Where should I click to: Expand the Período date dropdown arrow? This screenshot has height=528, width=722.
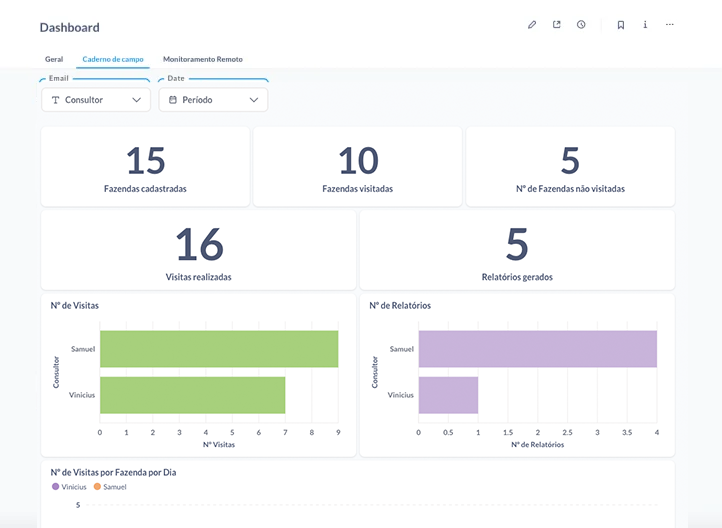coord(254,100)
